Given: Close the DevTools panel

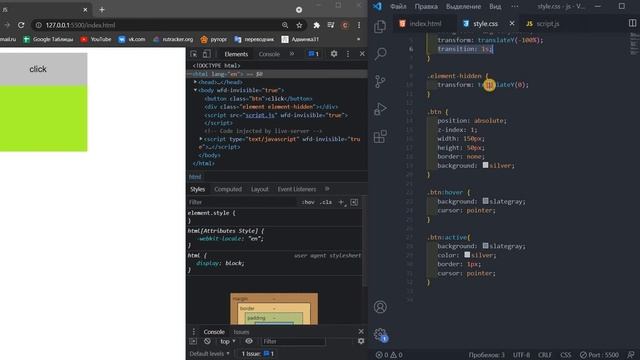Looking at the screenshot, I should 362,53.
